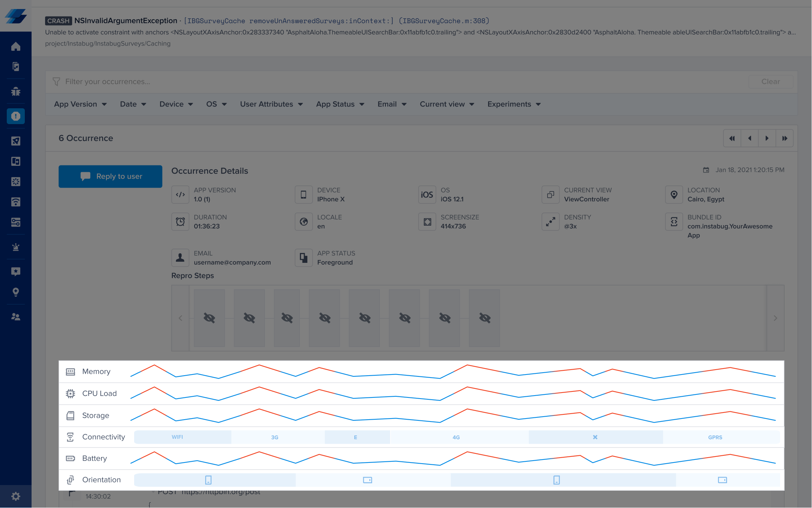Image resolution: width=812 pixels, height=508 pixels.
Task: Select the Crashes exclamation sidebar icon
Action: (16, 116)
